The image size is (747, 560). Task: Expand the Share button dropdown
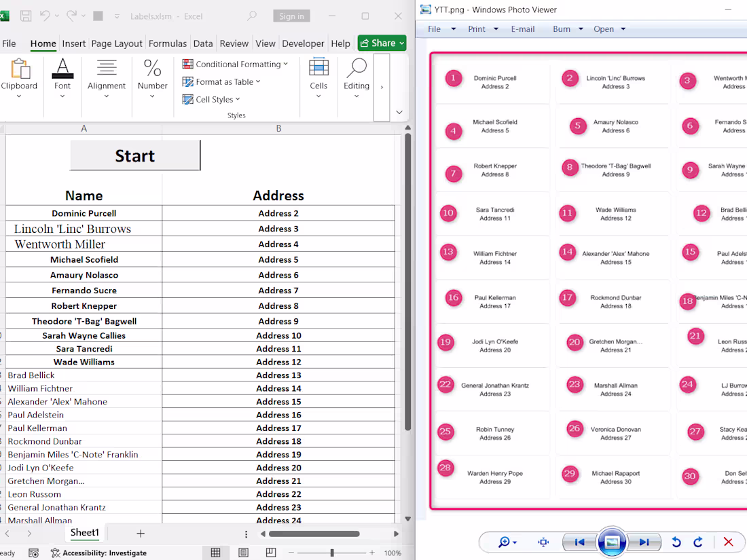(399, 43)
